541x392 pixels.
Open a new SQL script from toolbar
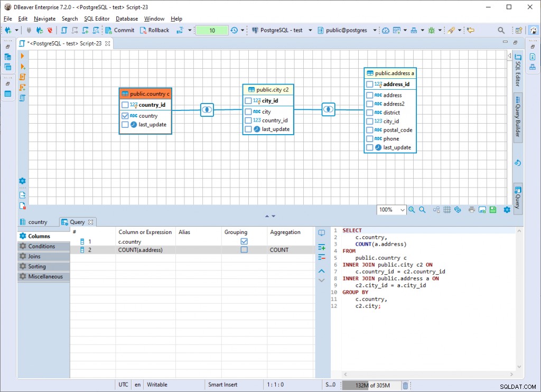[x=64, y=30]
